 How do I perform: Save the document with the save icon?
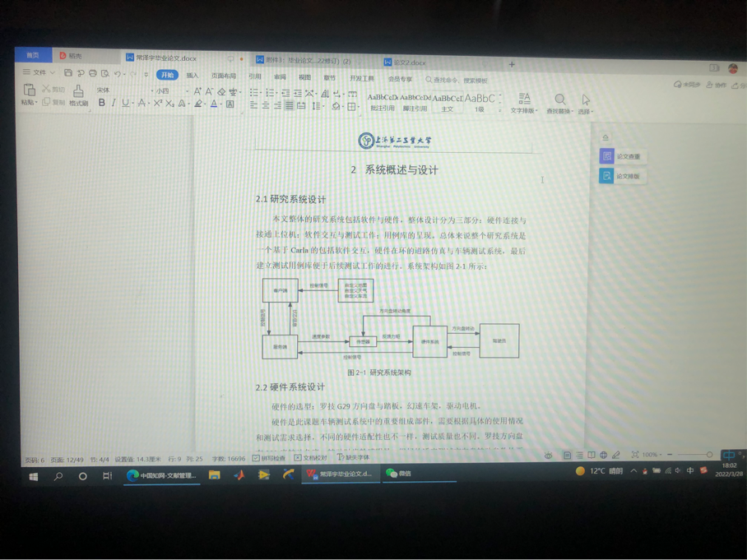tap(68, 73)
